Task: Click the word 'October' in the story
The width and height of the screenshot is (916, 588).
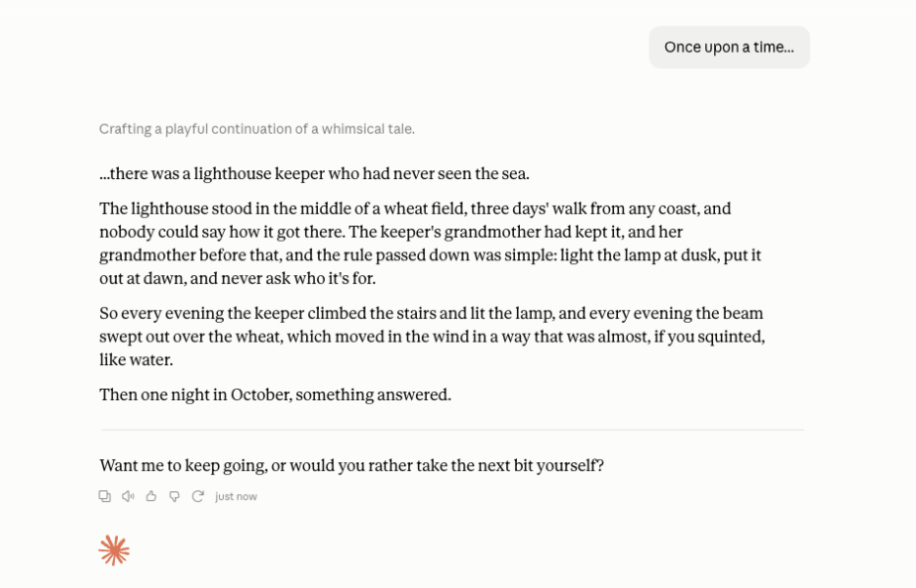Action: pyautogui.click(x=260, y=395)
